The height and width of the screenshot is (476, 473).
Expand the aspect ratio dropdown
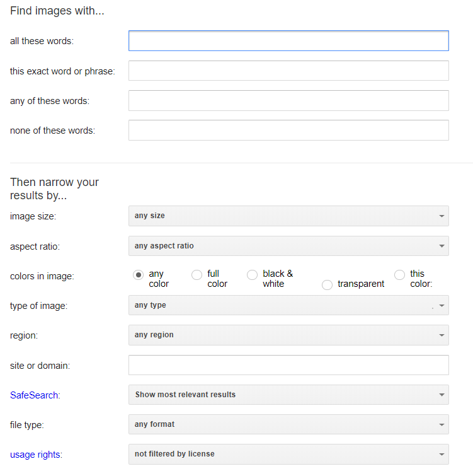288,246
